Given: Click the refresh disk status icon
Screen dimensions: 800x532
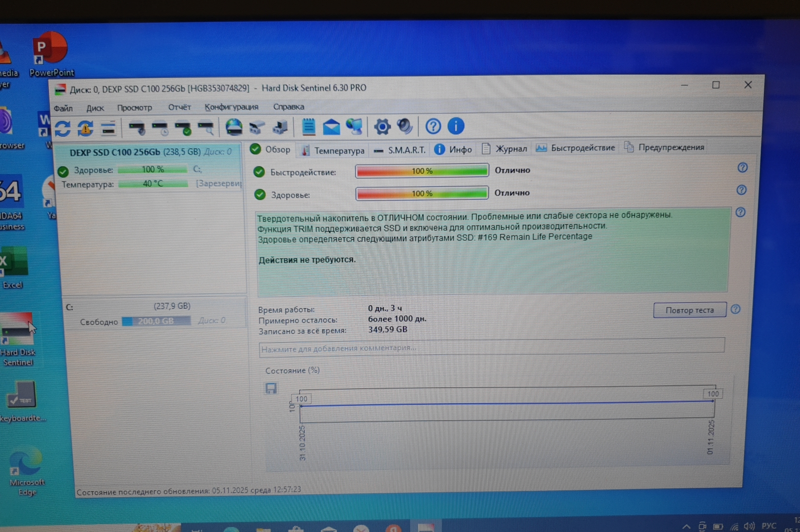Looking at the screenshot, I should [x=63, y=129].
